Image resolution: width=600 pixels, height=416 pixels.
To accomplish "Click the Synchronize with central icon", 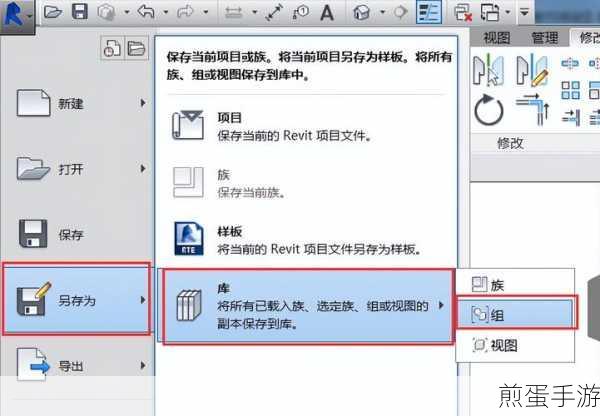I will tap(106, 13).
